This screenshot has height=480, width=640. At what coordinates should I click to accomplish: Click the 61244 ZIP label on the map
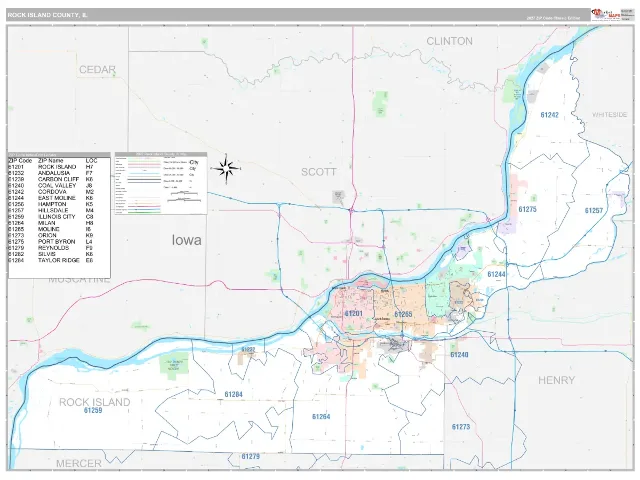pos(496,274)
